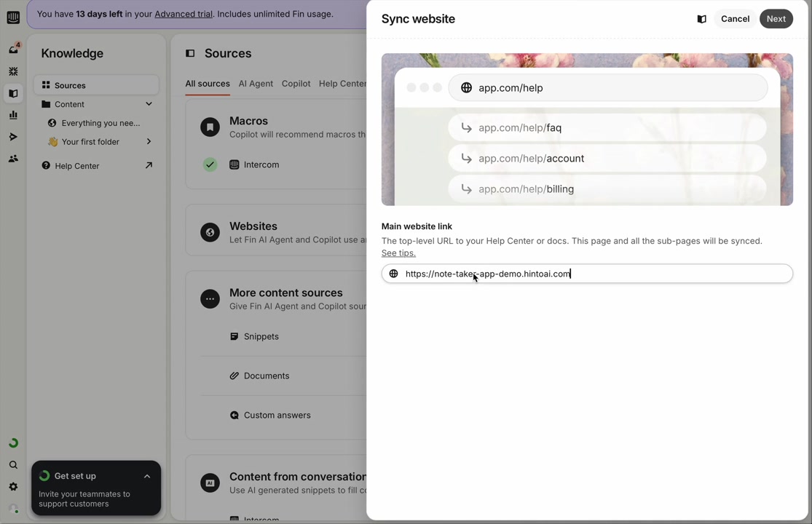This screenshot has height=524, width=812.
Task: Switch to the AI Agent tab
Action: pos(256,84)
